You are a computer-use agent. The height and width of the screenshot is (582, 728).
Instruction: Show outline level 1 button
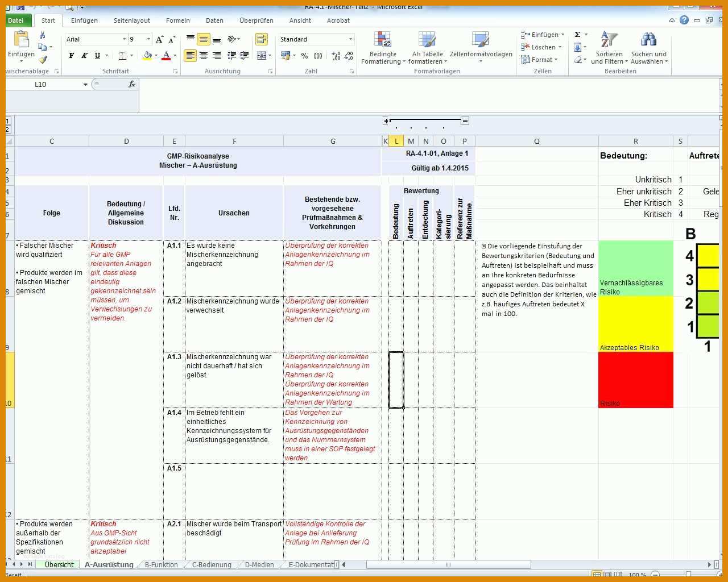(x=8, y=120)
